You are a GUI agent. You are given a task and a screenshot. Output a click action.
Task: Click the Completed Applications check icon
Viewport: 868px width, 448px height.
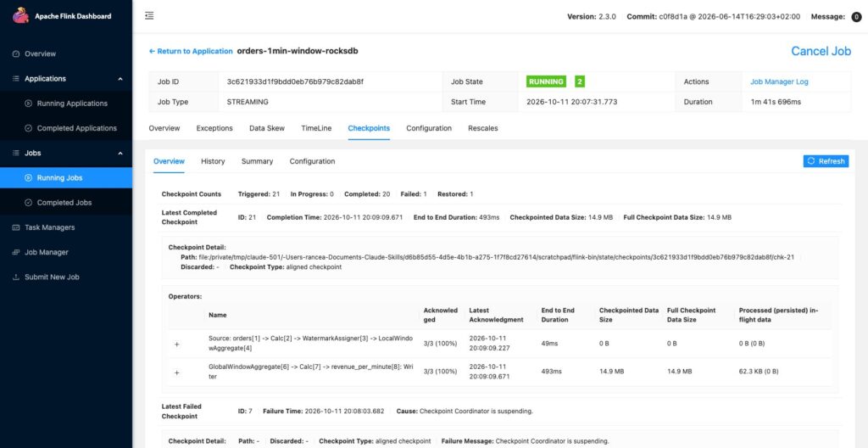tap(29, 128)
